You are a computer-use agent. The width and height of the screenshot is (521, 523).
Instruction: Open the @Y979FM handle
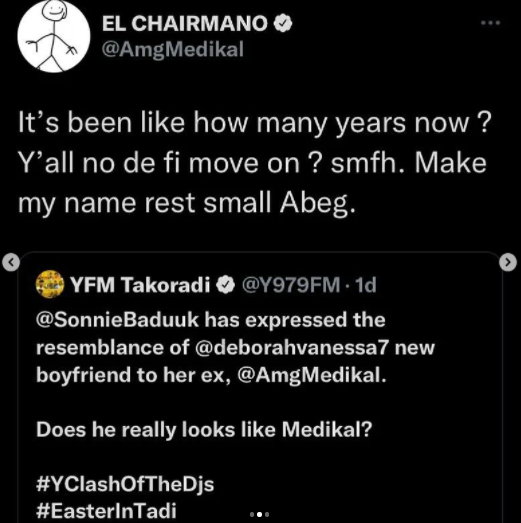(x=291, y=285)
